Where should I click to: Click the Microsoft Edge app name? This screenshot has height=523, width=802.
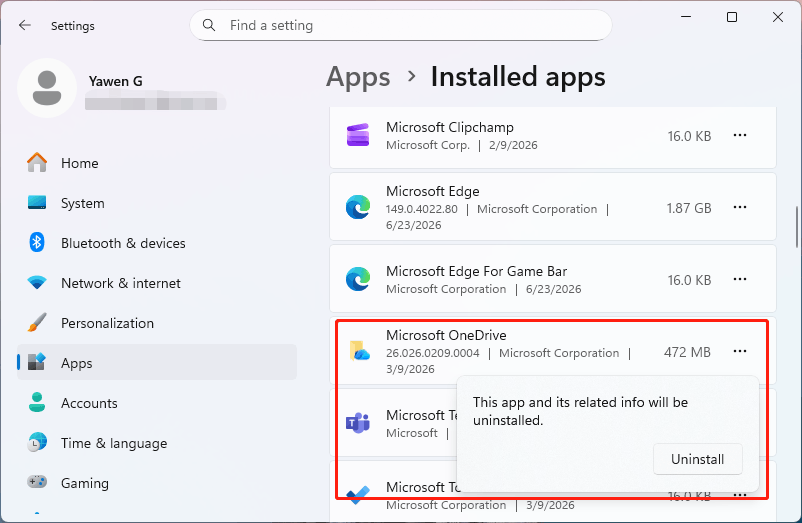coord(433,191)
